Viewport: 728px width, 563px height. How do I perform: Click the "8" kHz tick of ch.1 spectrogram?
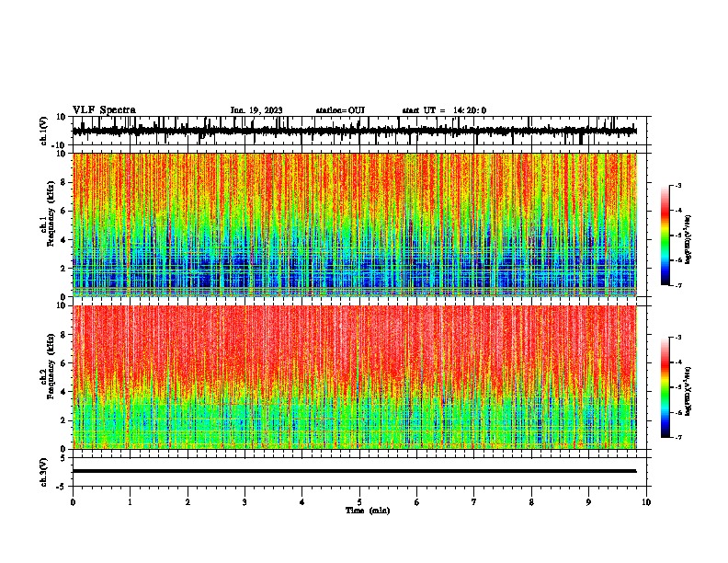click(63, 182)
